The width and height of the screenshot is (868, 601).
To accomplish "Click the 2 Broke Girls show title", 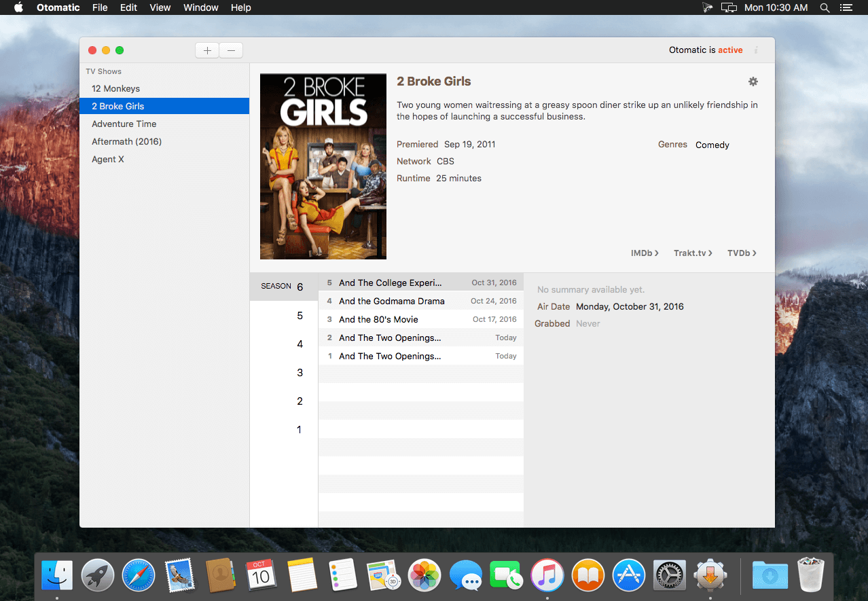I will point(433,81).
